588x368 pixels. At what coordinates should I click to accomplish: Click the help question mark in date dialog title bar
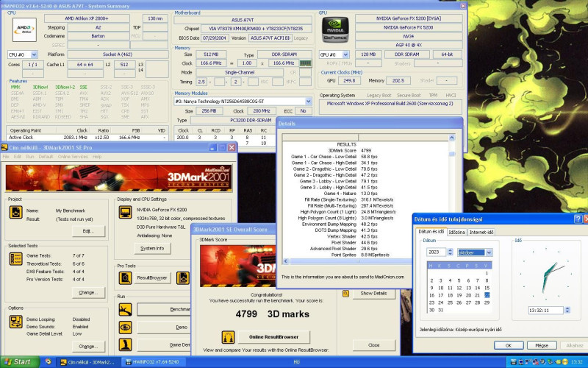click(578, 219)
